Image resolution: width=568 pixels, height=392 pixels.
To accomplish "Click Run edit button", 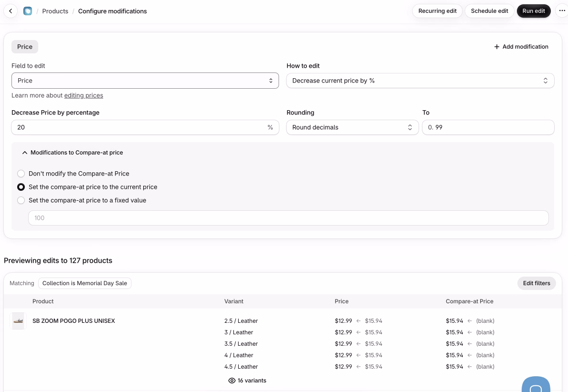I will coord(534,11).
